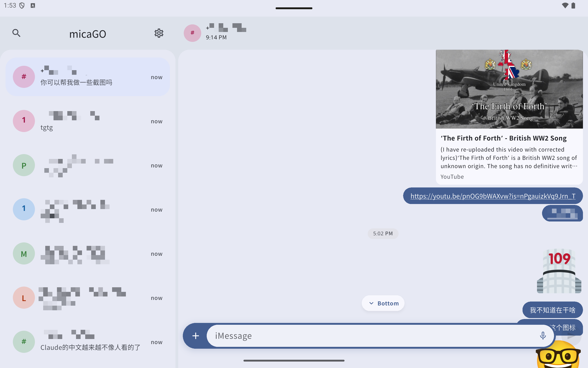Image resolution: width=588 pixels, height=368 pixels.
Task: Tap the 9:14 PM header timestamp
Action: coord(216,37)
